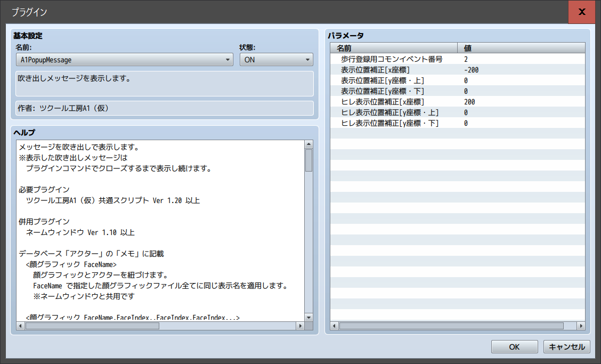Click help text scroll down arrow
Image resolution: width=601 pixels, height=364 pixels.
pyautogui.click(x=308, y=317)
